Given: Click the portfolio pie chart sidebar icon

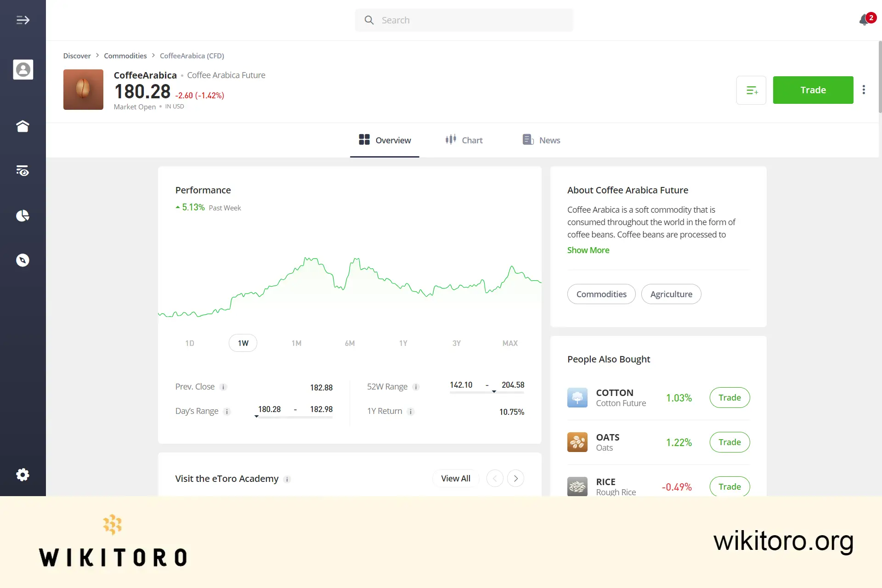Looking at the screenshot, I should 23,215.
